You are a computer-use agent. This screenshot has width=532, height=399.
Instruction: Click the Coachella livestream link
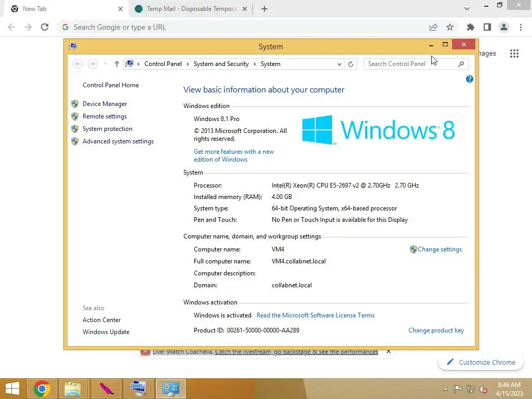pyautogui.click(x=297, y=352)
